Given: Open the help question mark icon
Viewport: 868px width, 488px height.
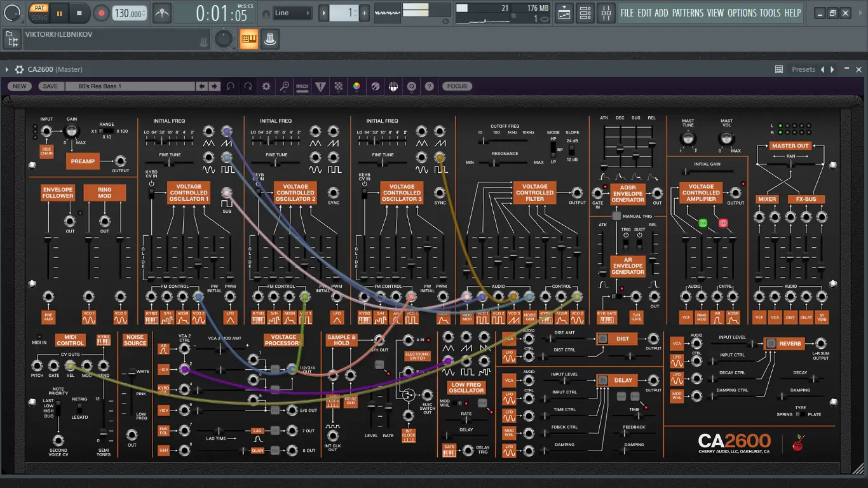Looking at the screenshot, I should (430, 86).
